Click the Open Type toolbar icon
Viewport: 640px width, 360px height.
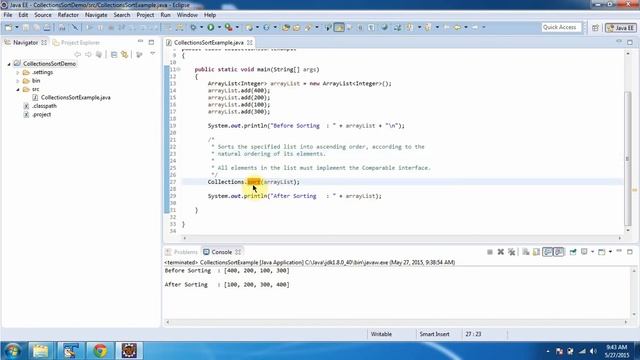coord(286,27)
